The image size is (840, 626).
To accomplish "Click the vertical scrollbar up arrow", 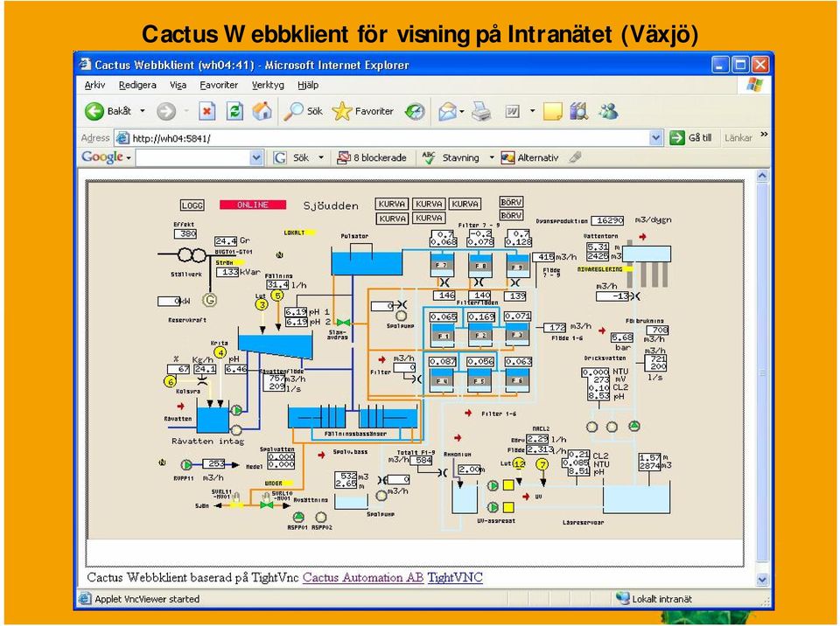I will click(x=762, y=175).
